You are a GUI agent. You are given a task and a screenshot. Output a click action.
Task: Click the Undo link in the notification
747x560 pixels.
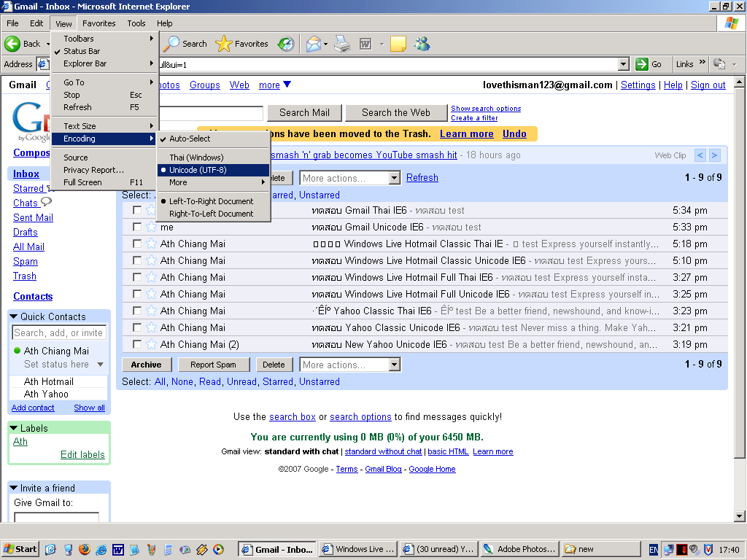coord(514,134)
